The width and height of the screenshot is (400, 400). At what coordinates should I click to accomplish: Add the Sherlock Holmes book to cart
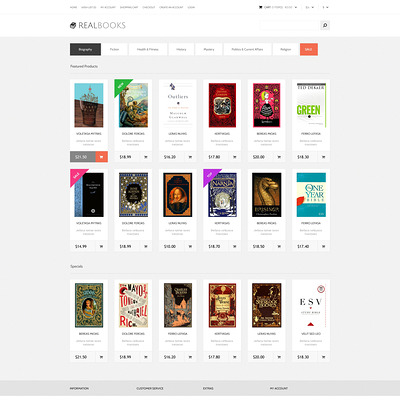(279, 357)
